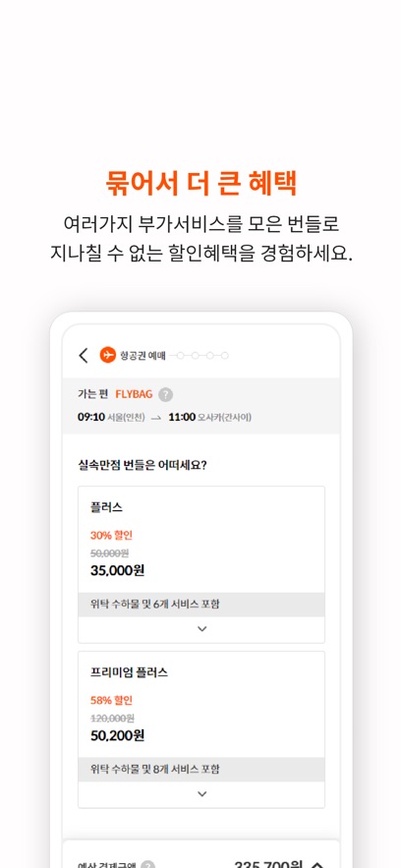Click the 30% 할인 label
This screenshot has height=868, width=401.
(x=112, y=536)
